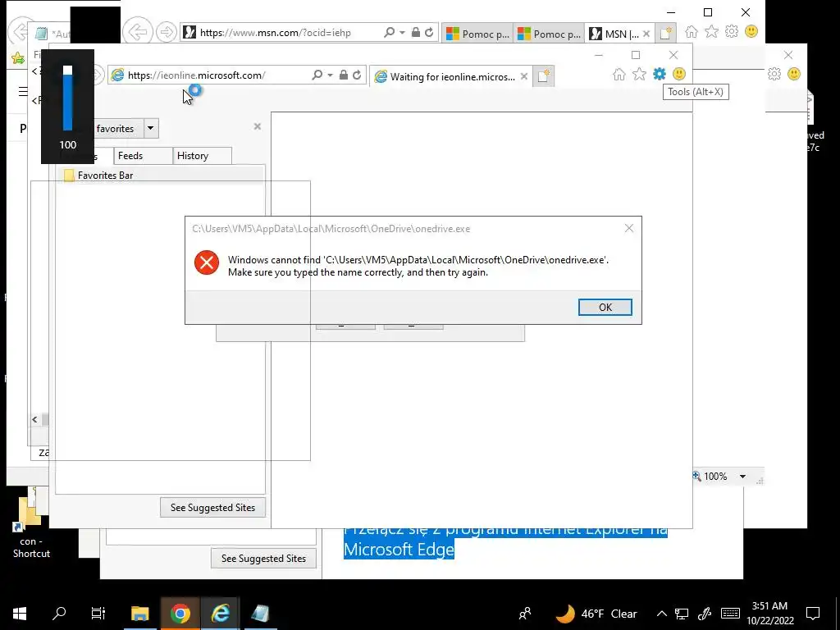The image size is (840, 630).
Task: Click the lock security icon for ieonline.microsoft.com
Action: (344, 75)
